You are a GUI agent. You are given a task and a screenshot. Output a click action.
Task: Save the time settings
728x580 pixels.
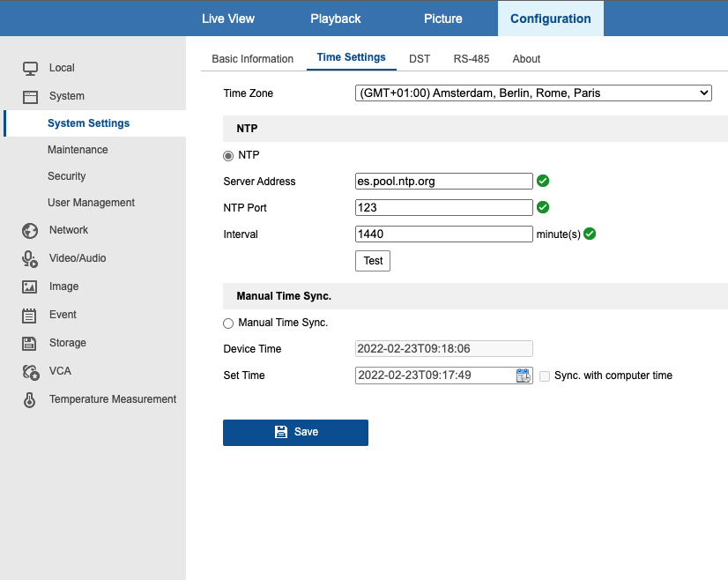(295, 432)
